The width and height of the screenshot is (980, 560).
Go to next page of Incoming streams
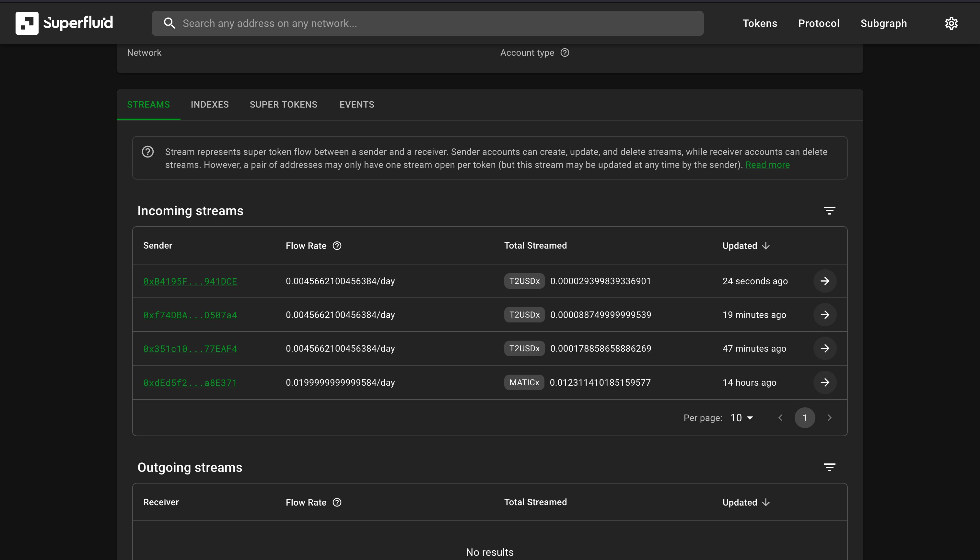coord(829,418)
